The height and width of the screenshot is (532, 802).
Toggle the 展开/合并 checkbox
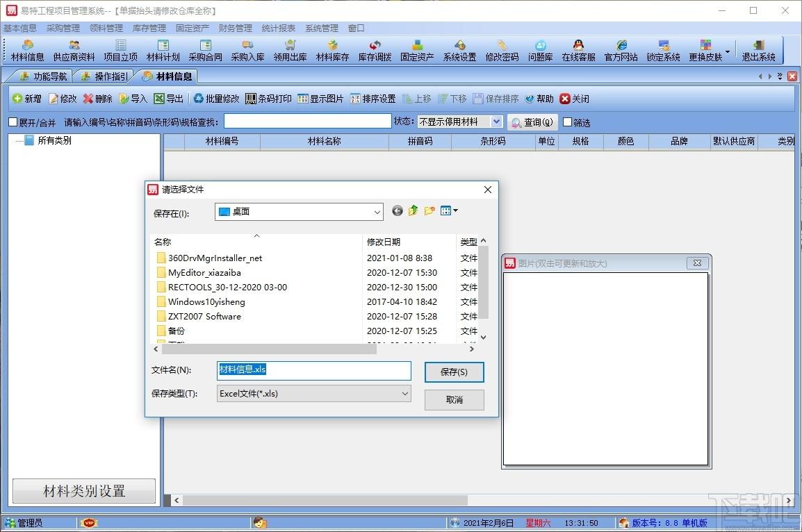point(13,122)
